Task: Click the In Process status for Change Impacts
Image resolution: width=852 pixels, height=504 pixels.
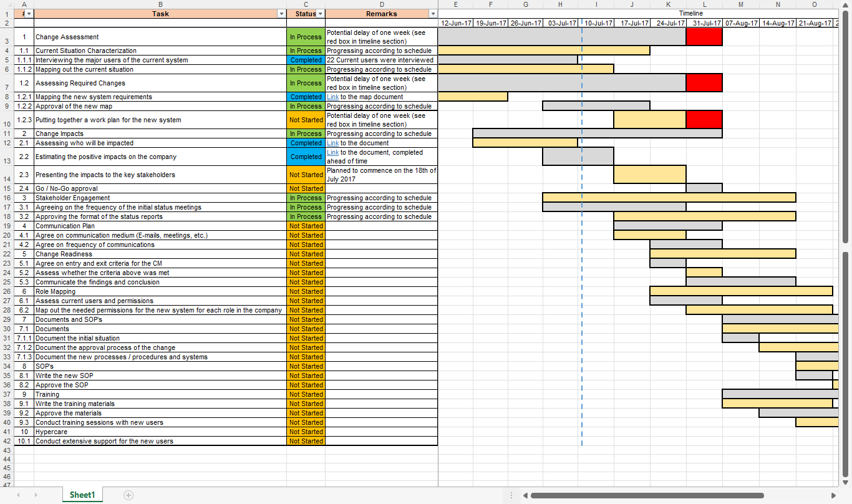Action: point(306,133)
